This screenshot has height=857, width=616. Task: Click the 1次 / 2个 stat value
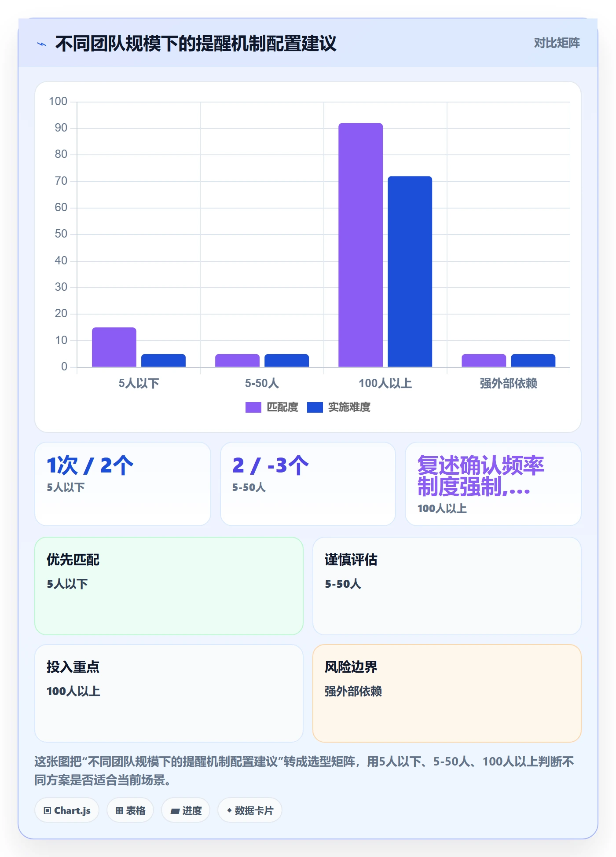pyautogui.click(x=90, y=465)
